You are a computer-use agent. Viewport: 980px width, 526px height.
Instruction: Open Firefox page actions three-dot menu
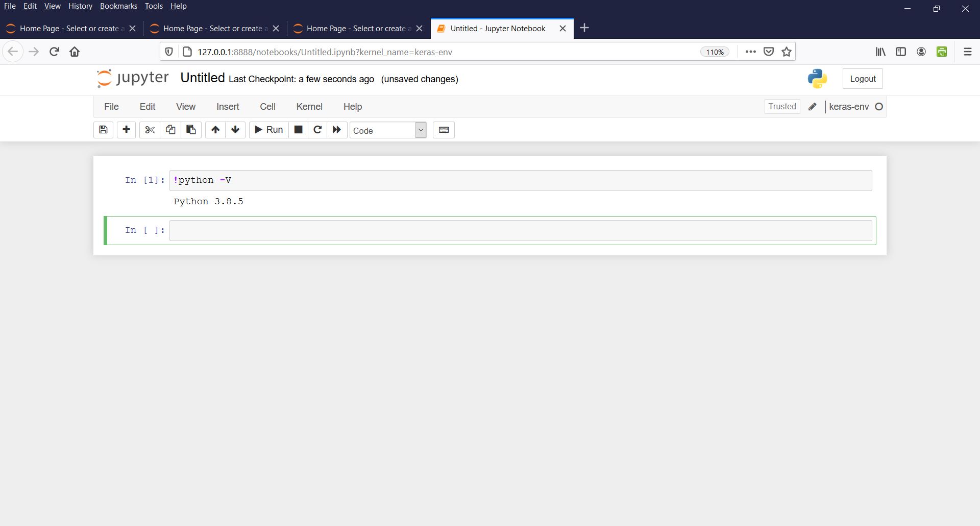pos(750,52)
